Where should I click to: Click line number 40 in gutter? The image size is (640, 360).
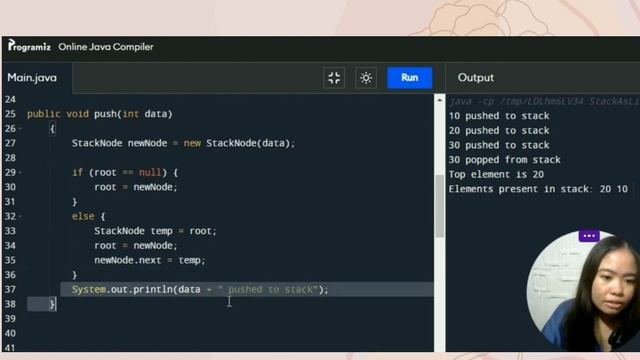[x=10, y=333]
